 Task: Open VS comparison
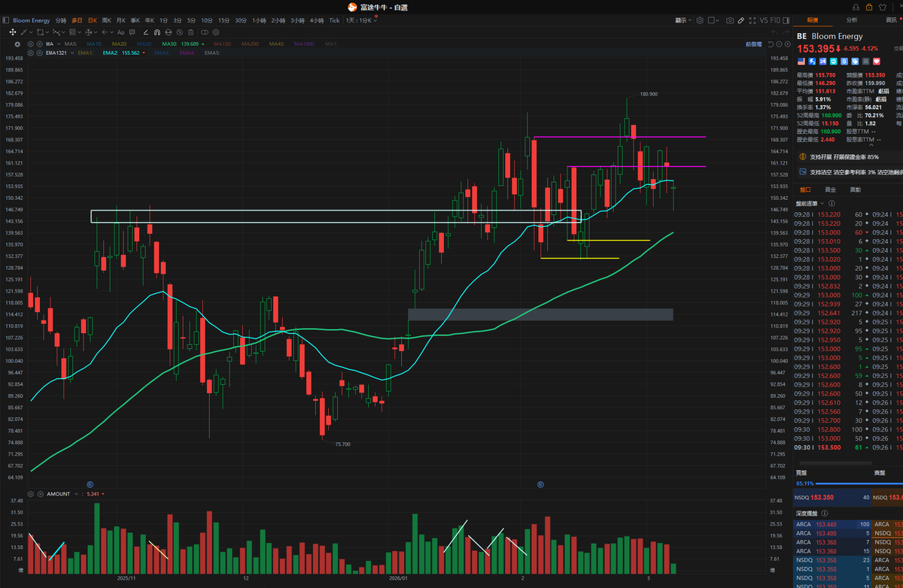click(x=764, y=20)
